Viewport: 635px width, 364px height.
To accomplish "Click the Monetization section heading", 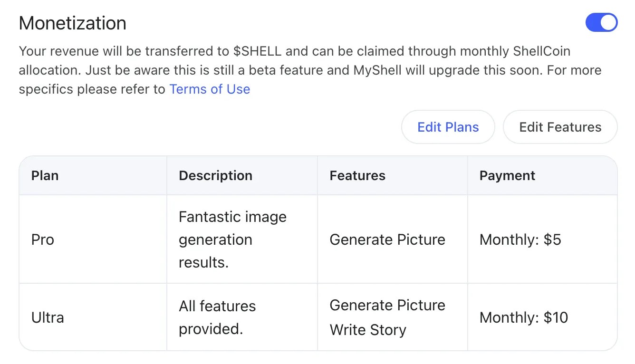I will tap(73, 23).
